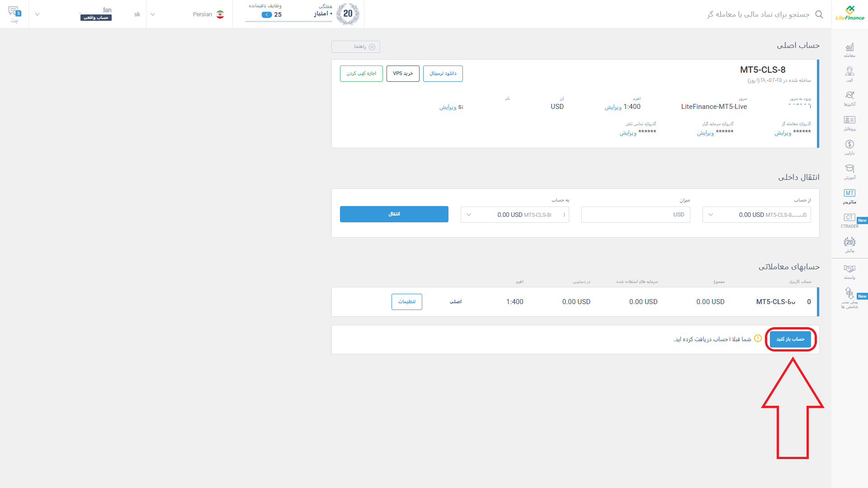Click the edit link next to 1:400 leverage
This screenshot has width=868, height=488.
(x=613, y=107)
